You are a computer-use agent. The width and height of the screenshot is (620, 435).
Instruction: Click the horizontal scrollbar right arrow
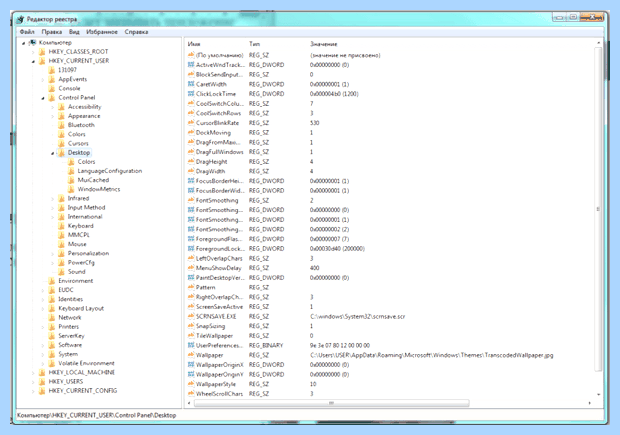click(x=590, y=403)
